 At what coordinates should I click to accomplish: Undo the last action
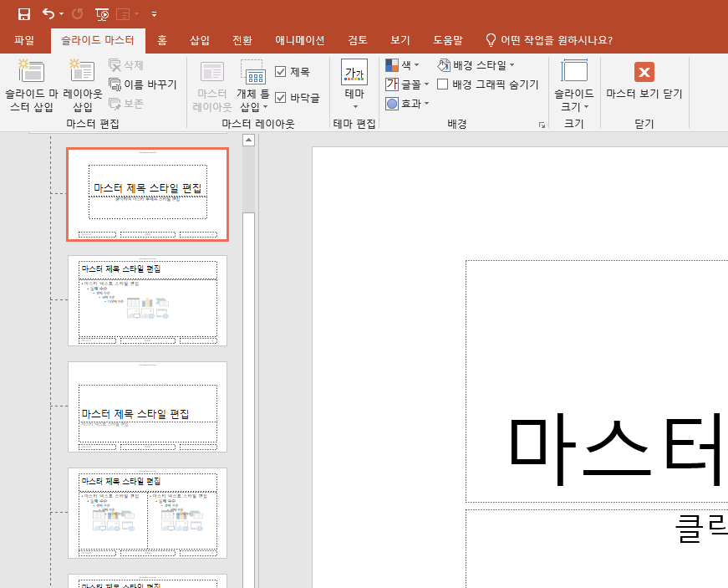tap(48, 14)
